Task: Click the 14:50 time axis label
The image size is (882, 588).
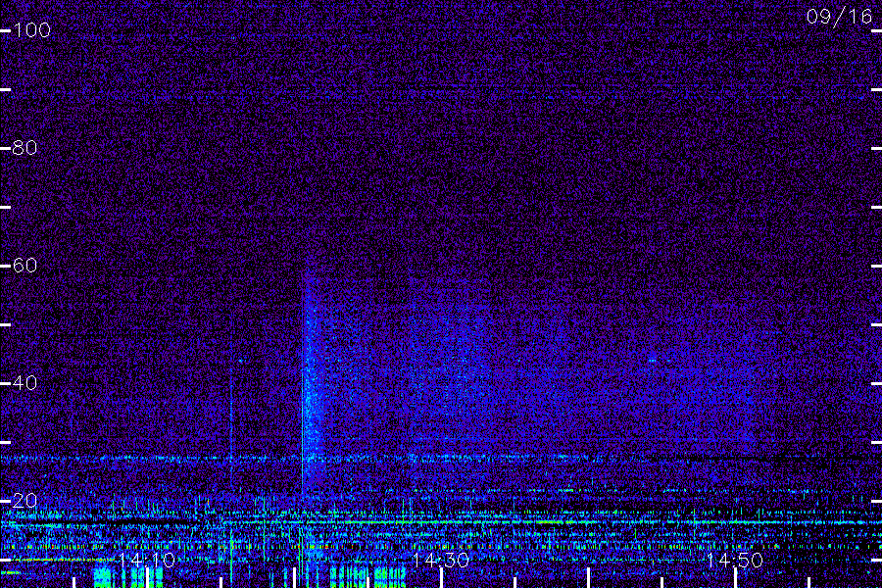Action: click(x=735, y=560)
